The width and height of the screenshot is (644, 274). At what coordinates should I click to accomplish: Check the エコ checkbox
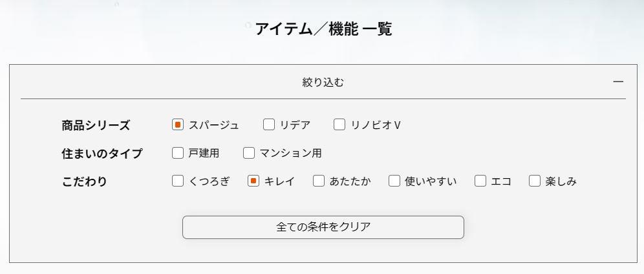click(480, 181)
